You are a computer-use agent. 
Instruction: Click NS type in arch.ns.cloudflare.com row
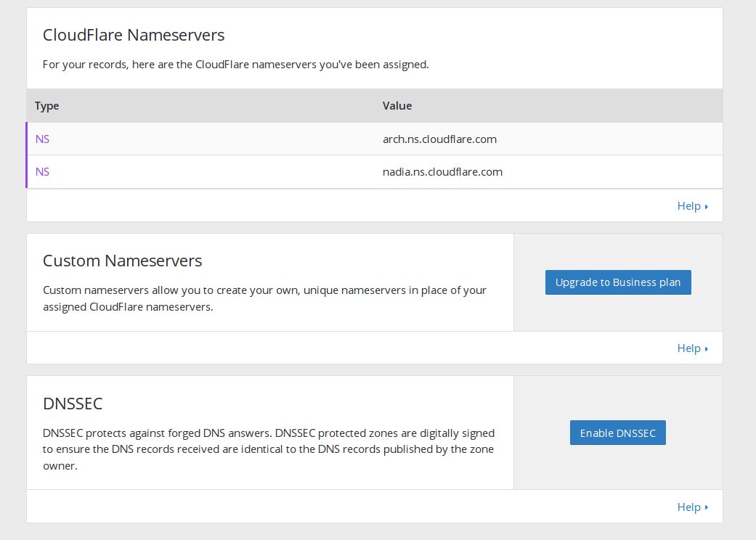coord(42,139)
